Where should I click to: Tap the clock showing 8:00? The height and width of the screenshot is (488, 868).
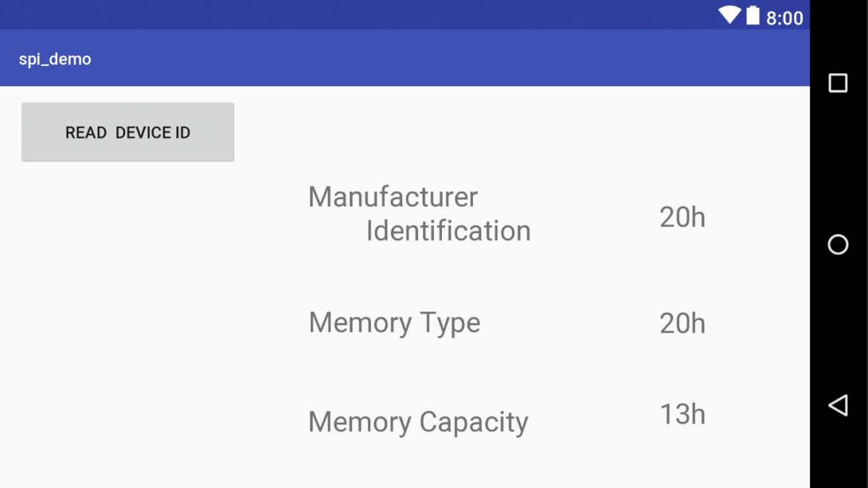786,17
